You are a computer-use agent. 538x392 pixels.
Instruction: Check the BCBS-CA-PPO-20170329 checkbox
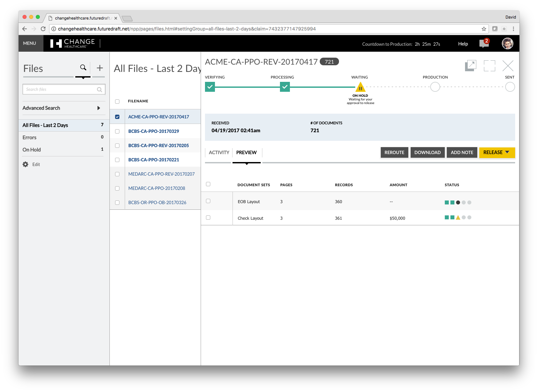point(117,131)
